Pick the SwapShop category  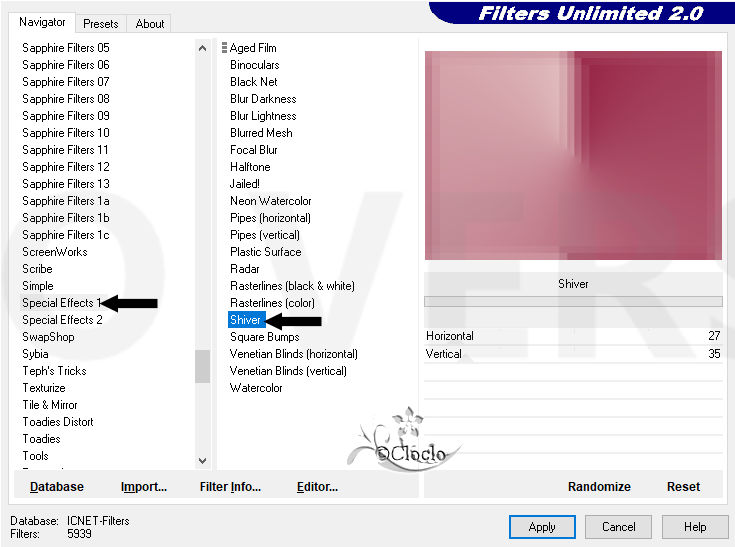pos(48,337)
